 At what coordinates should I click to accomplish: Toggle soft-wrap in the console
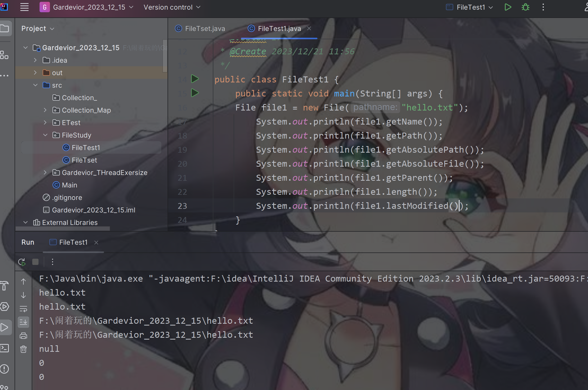tap(23, 309)
